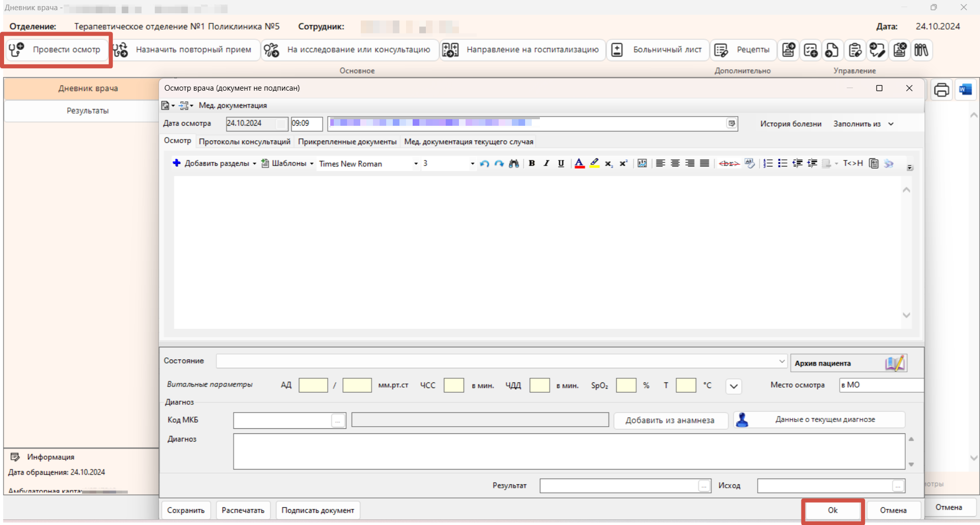Toggle Italic formatting
Viewport: 980px width, 525px height.
point(546,163)
